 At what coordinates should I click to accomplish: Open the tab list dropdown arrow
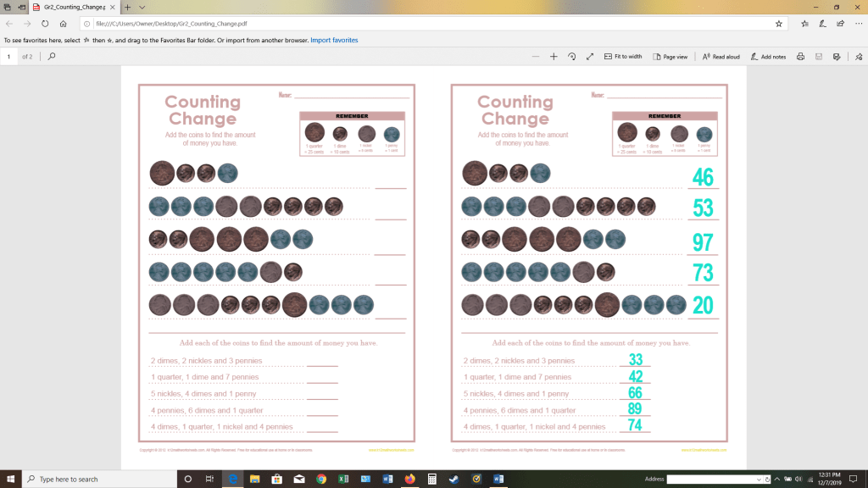click(141, 7)
